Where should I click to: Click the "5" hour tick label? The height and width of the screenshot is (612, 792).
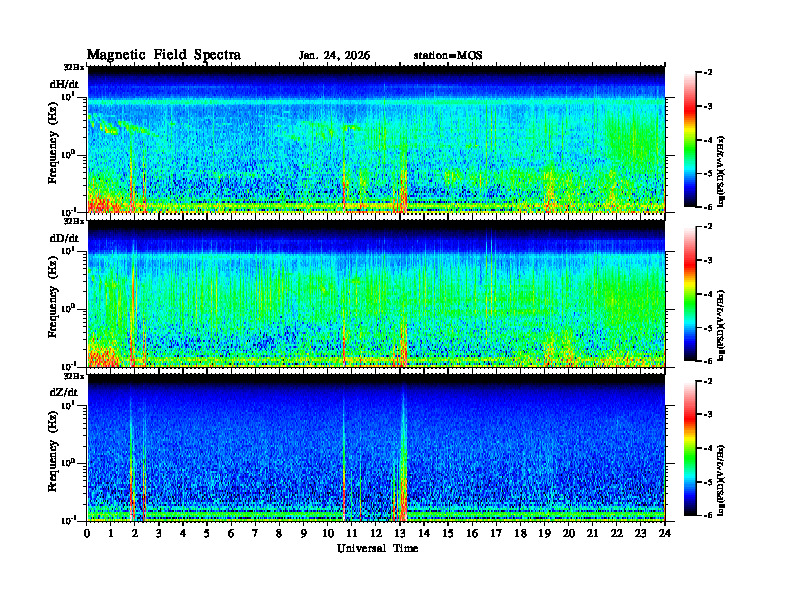tap(207, 533)
